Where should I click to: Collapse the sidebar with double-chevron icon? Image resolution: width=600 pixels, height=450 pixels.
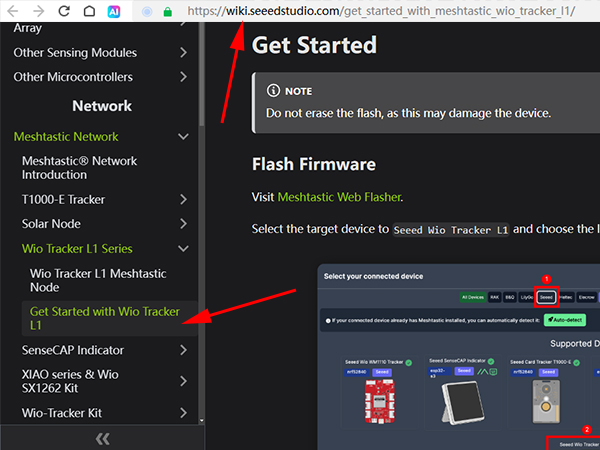coord(102,439)
